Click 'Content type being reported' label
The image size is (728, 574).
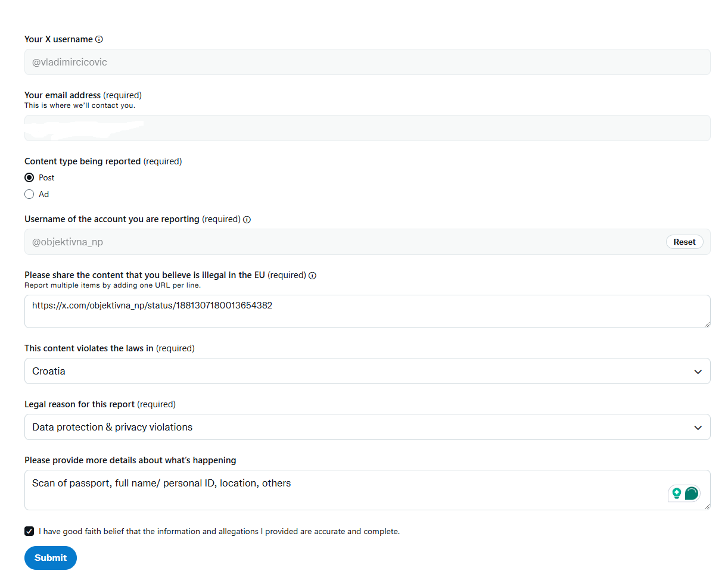coord(83,161)
